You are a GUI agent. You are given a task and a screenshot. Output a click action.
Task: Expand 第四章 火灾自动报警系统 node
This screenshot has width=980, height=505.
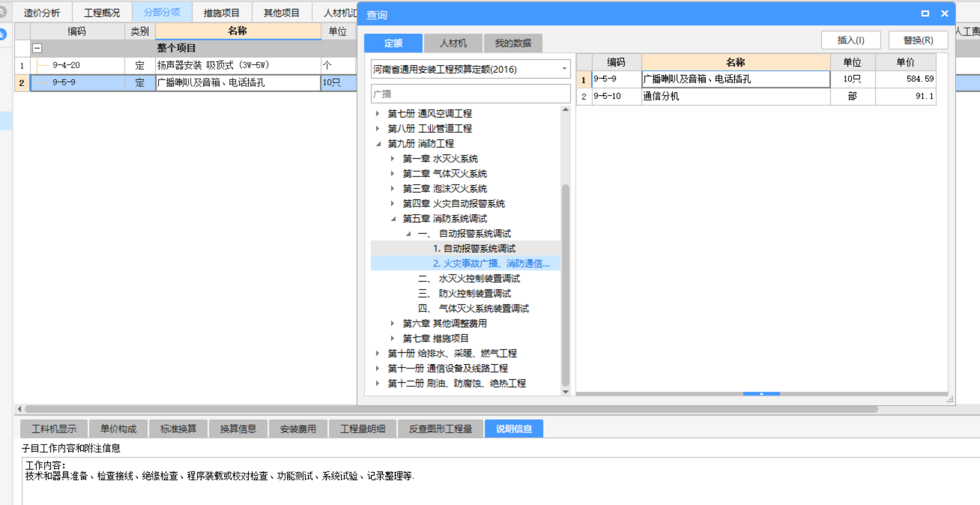[393, 203]
